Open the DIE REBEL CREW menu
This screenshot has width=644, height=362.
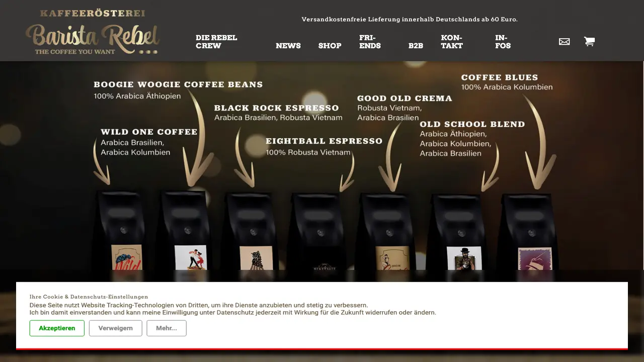point(216,42)
